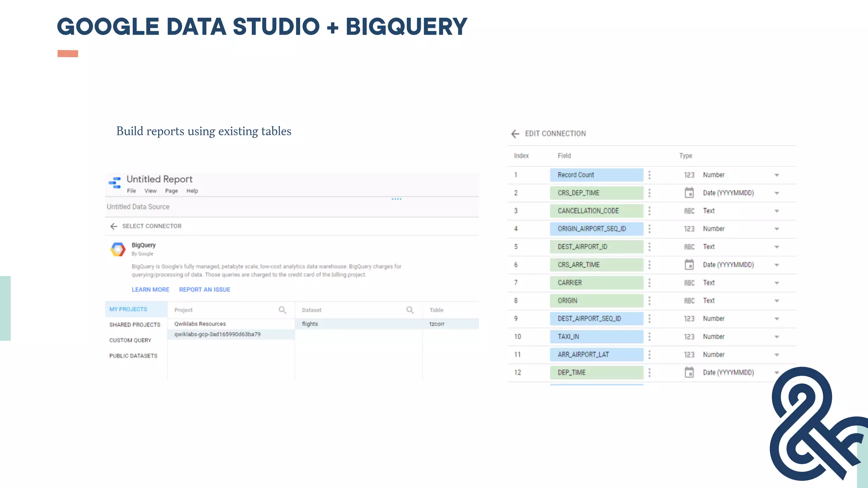868x488 pixels.
Task: Click calendar type icon for CRS_DEP_TIME
Action: [689, 193]
